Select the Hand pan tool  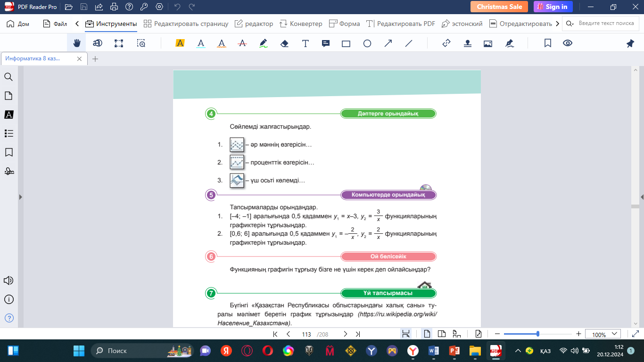tap(77, 43)
